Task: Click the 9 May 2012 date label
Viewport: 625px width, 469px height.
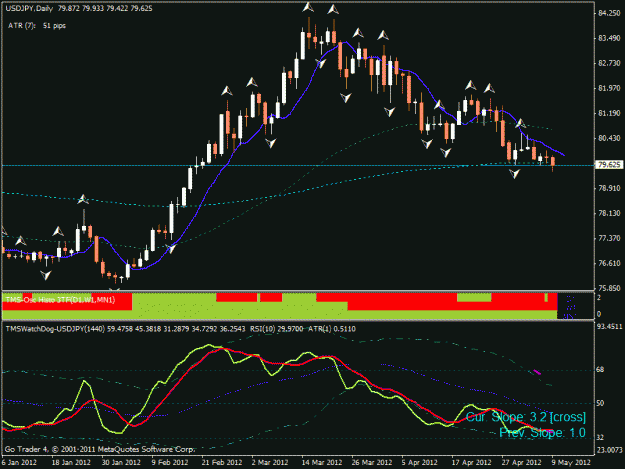Action: click(x=571, y=463)
